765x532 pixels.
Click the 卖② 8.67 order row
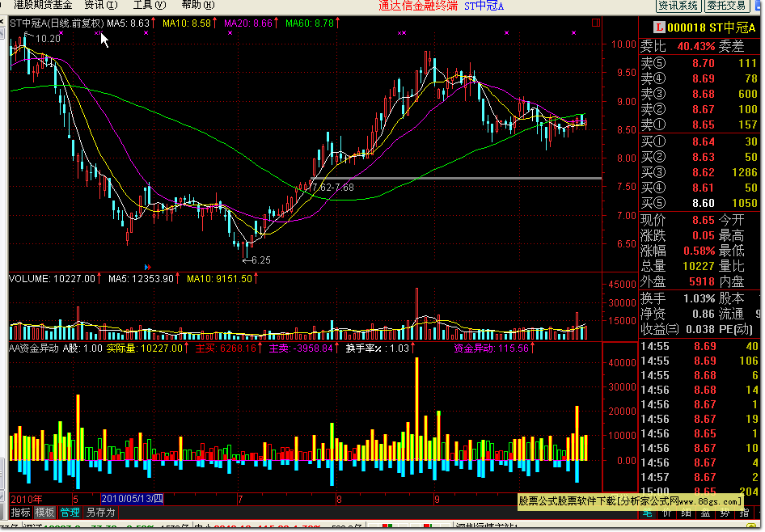pos(699,109)
